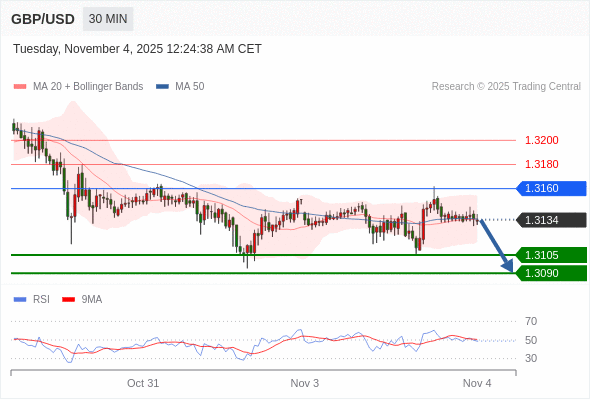Click the green 1.3090 support price tag
The height and width of the screenshot is (400, 590).
click(x=551, y=273)
